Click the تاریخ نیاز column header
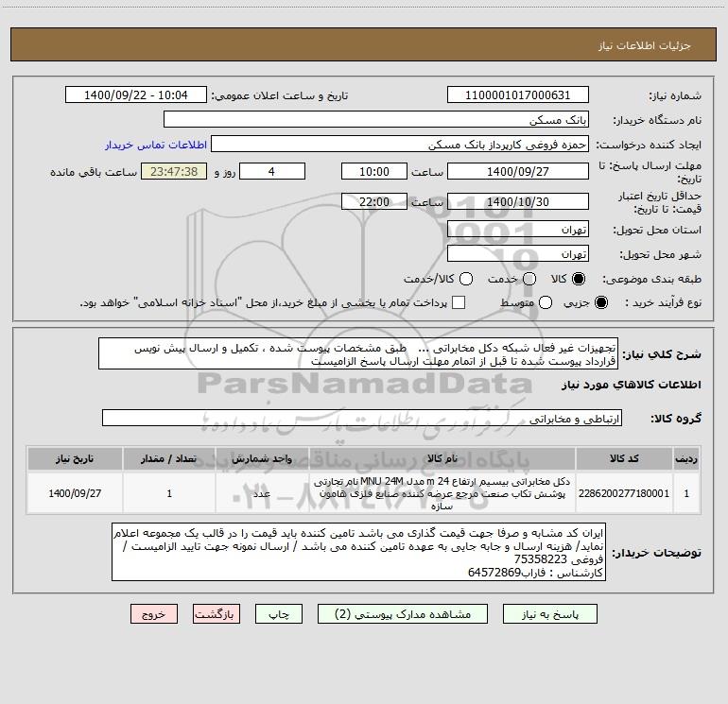Screen dimensions: 728x704 coord(75,458)
